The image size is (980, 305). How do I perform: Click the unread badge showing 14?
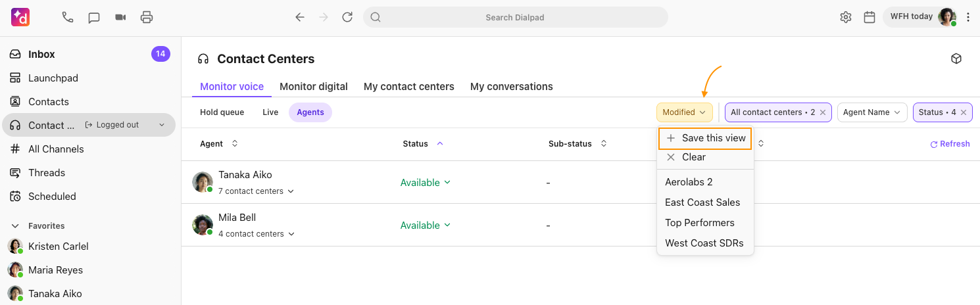[160, 54]
